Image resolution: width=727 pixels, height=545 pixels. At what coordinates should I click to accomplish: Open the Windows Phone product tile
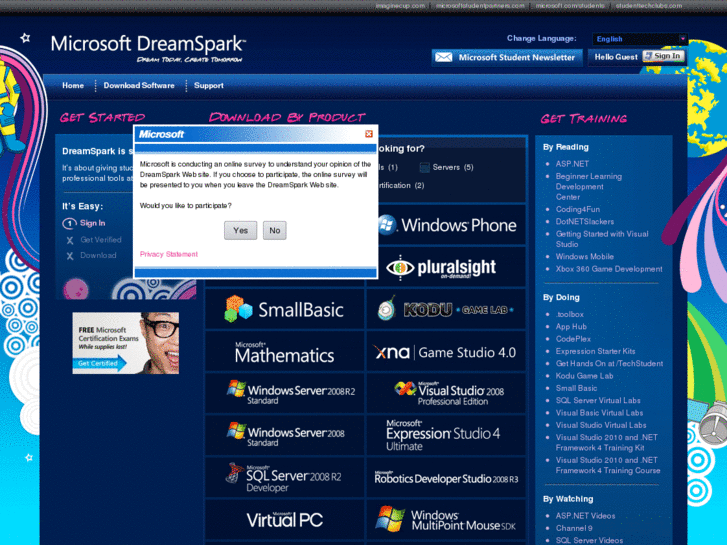tap(446, 224)
